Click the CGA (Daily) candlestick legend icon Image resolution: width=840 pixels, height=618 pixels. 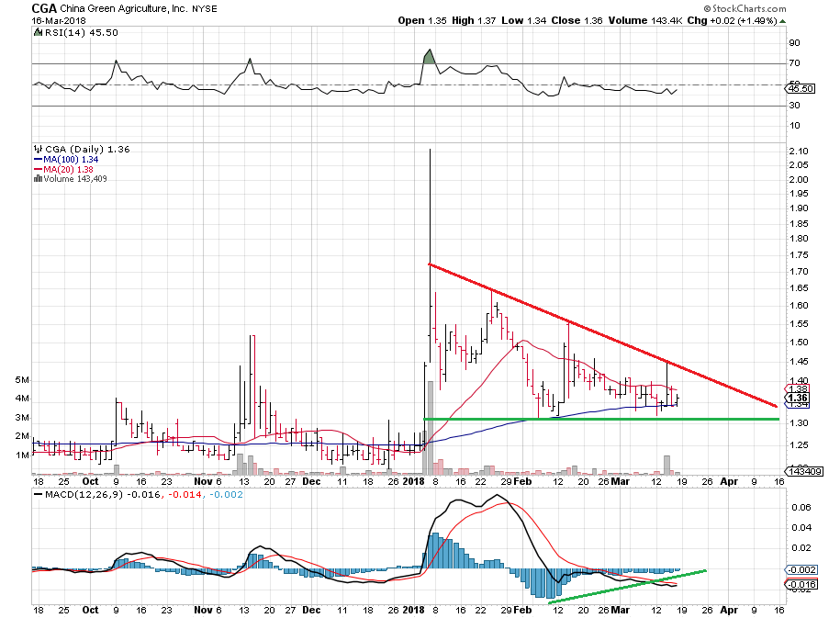[38, 149]
